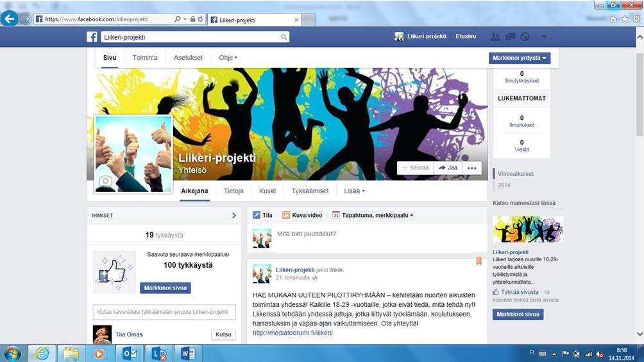Viewport: 644px width, 362px height.
Task: Open the Ohje dropdown menu
Action: click(228, 58)
